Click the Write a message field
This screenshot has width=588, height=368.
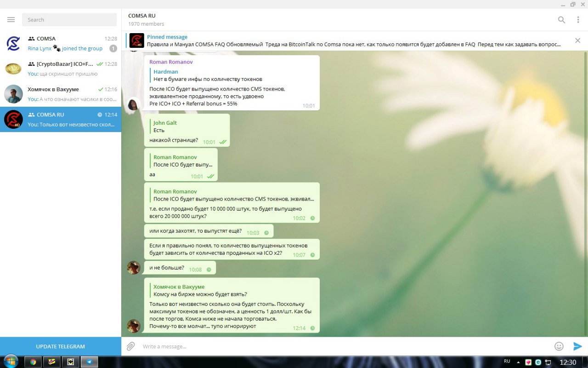(345, 346)
